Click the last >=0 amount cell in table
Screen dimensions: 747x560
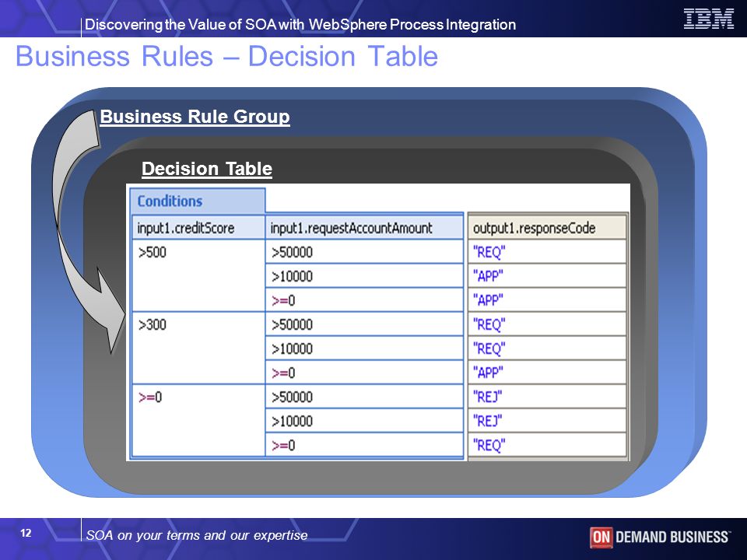click(364, 445)
